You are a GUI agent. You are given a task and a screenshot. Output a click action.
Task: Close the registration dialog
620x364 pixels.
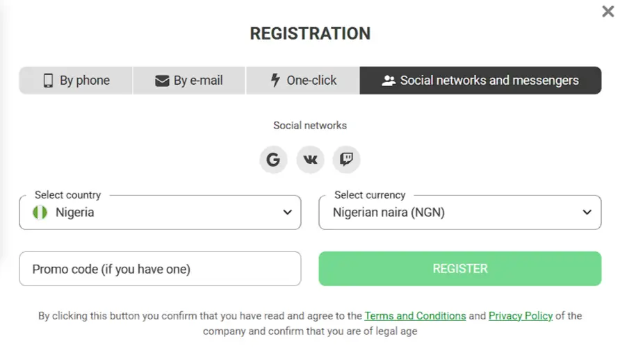tap(607, 12)
